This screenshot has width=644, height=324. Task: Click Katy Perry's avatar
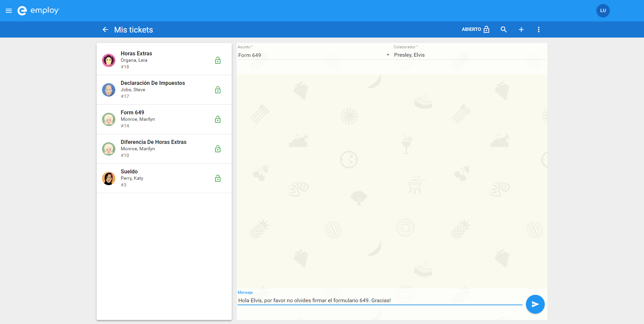point(109,178)
